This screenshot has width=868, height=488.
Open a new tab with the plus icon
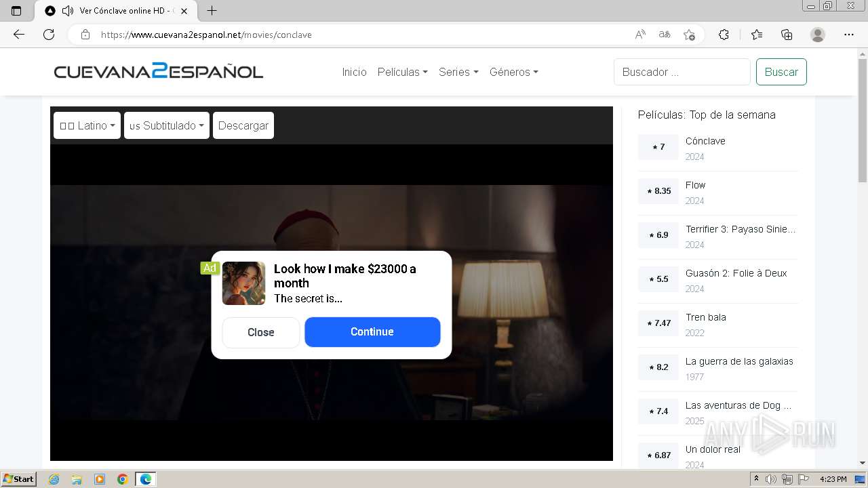(212, 11)
